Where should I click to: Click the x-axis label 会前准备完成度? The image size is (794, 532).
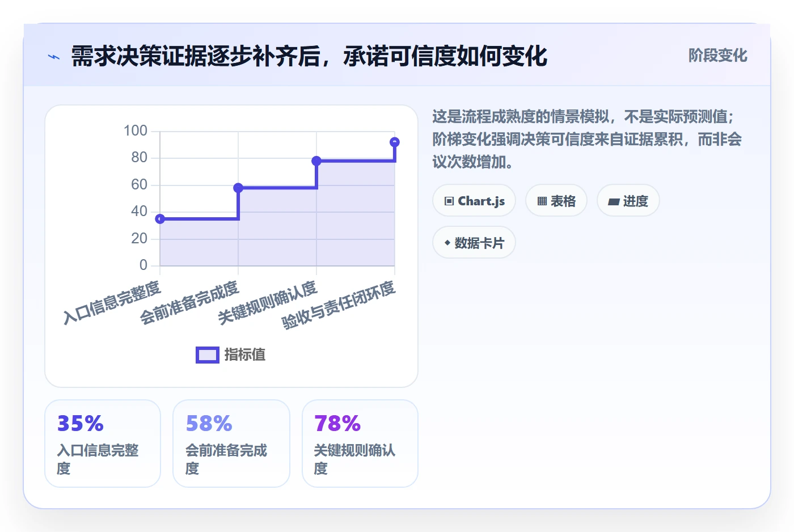[190, 302]
